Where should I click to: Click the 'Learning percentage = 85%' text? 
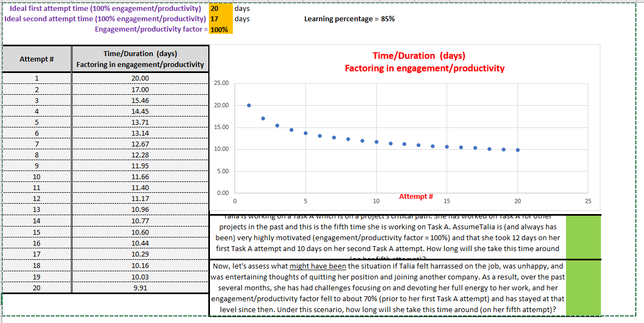(350, 19)
